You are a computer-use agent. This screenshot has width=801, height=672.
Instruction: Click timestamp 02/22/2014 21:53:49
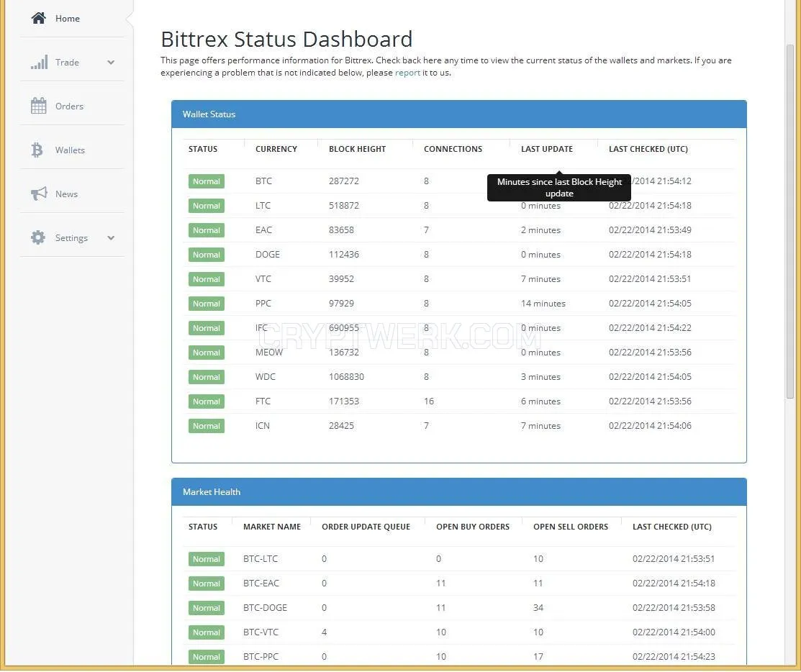coord(650,230)
